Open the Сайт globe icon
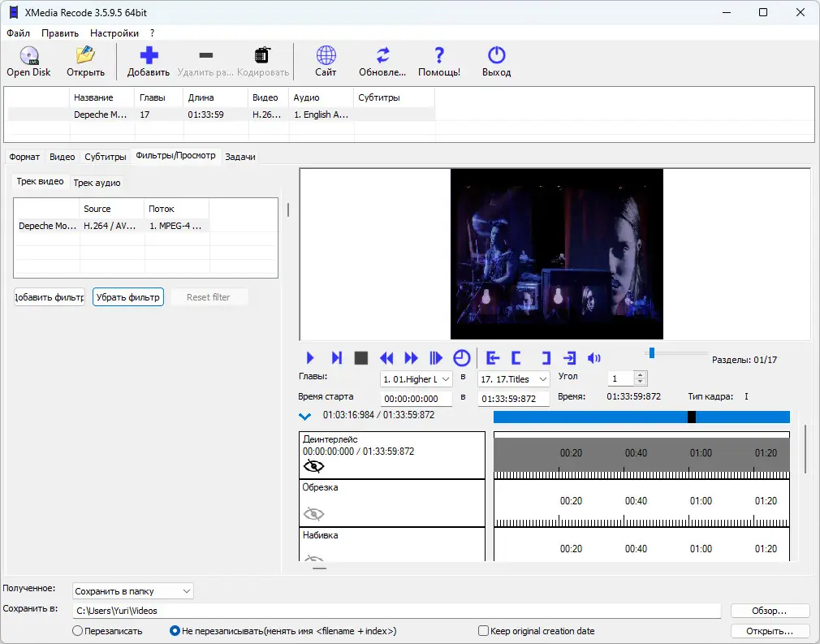Image resolution: width=820 pixels, height=644 pixels. tap(326, 56)
